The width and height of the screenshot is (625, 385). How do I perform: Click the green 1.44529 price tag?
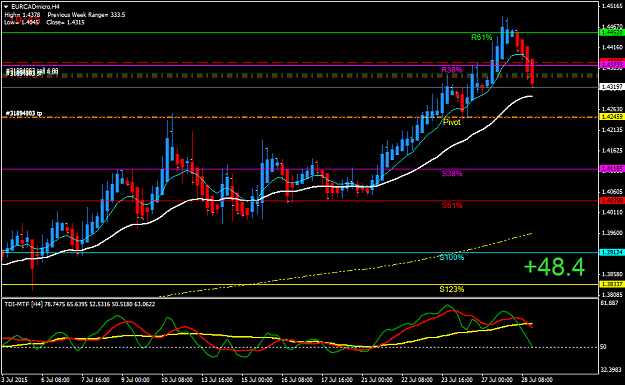click(612, 32)
